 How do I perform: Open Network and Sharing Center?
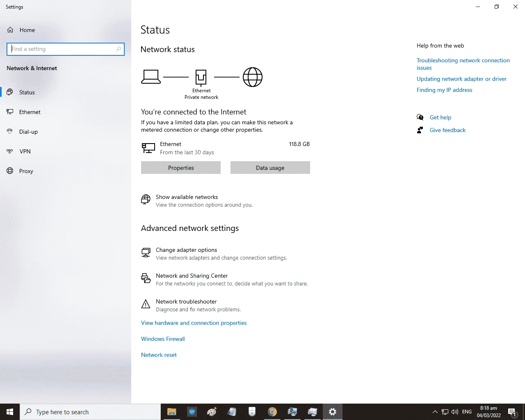point(192,276)
